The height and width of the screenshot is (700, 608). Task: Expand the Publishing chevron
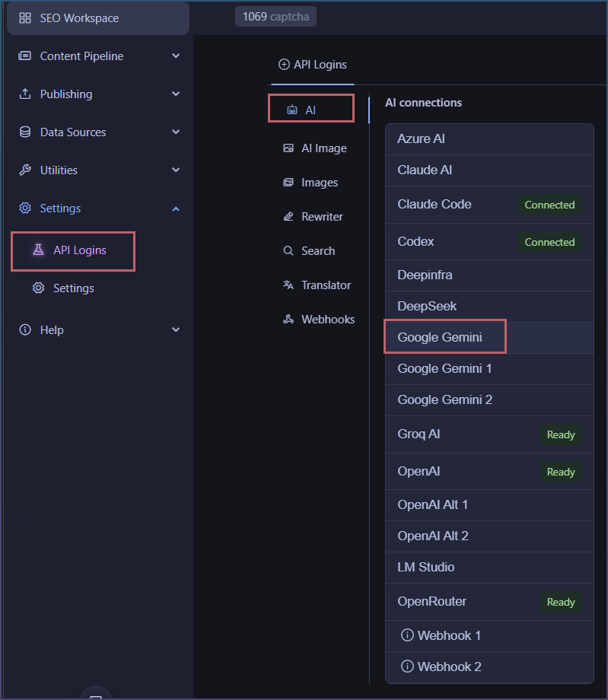click(x=176, y=94)
